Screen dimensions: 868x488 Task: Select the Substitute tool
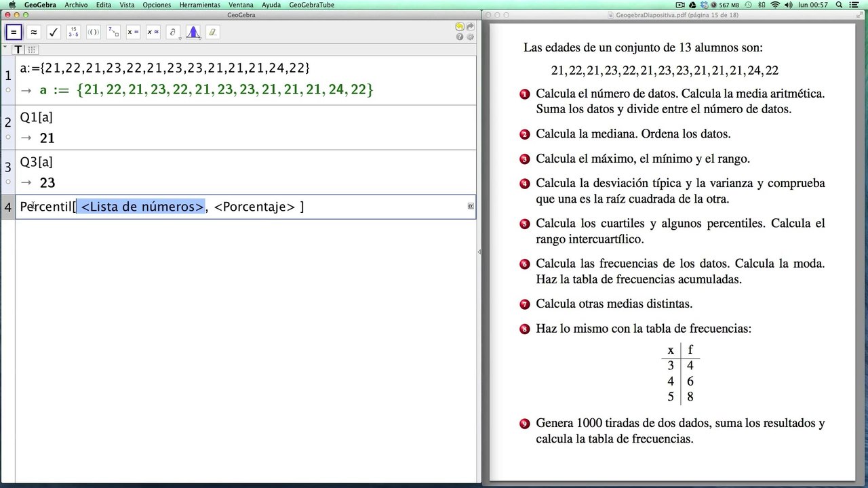(113, 32)
